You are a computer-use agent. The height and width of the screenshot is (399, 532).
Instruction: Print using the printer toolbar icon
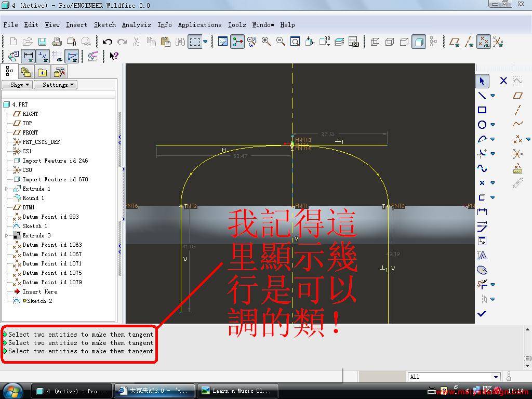pyautogui.click(x=57, y=42)
